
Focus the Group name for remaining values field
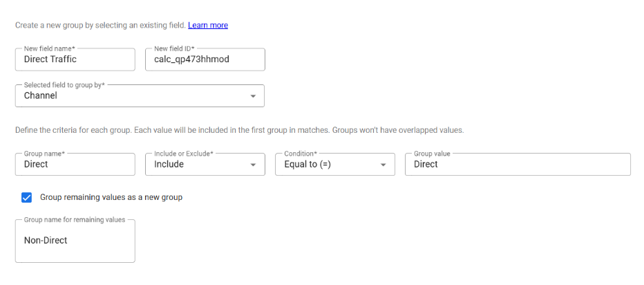point(75,240)
